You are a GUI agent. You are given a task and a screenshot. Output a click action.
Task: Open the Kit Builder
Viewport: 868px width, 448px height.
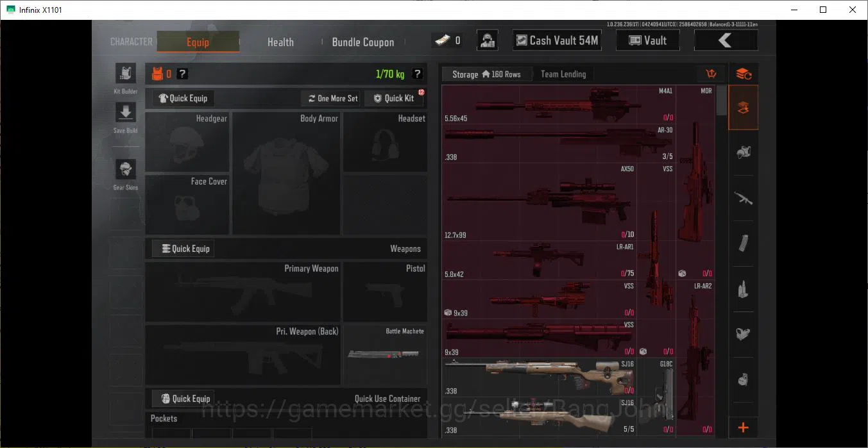125,74
